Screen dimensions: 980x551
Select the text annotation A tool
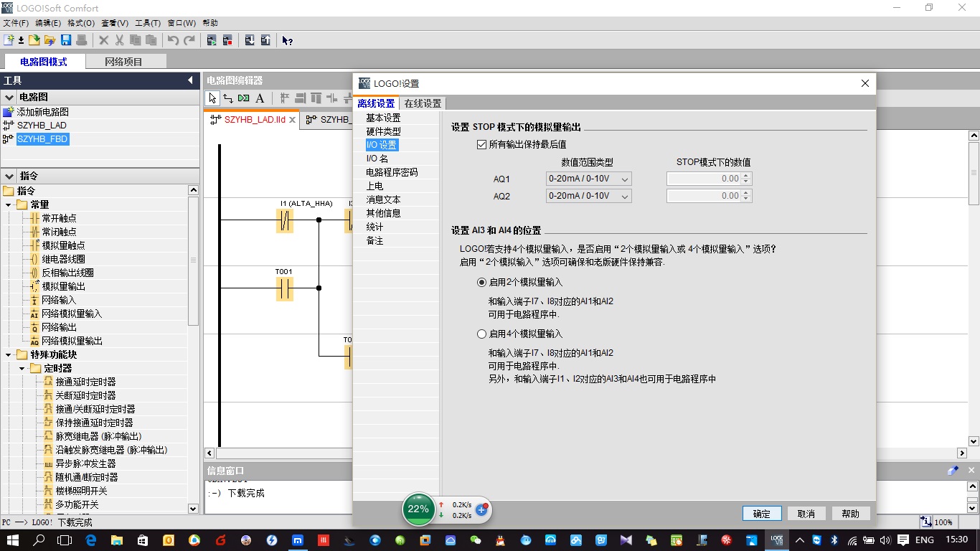[260, 98]
